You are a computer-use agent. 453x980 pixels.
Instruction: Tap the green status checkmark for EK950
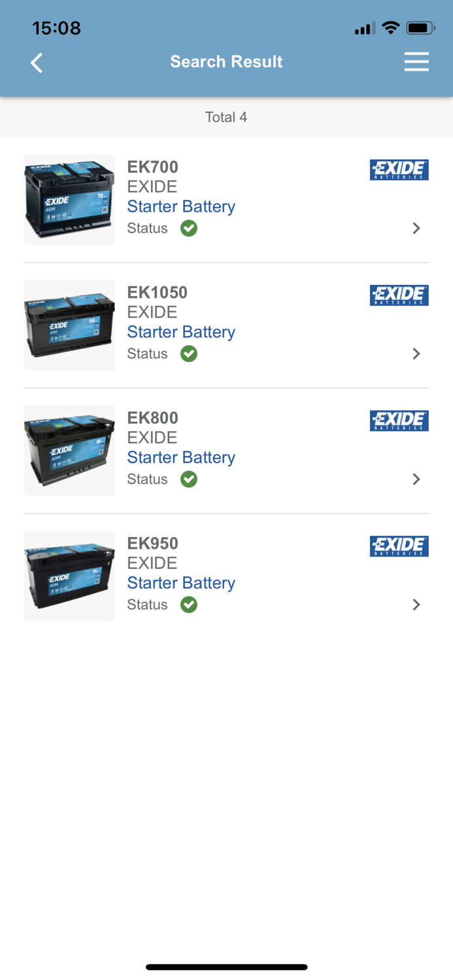click(189, 604)
